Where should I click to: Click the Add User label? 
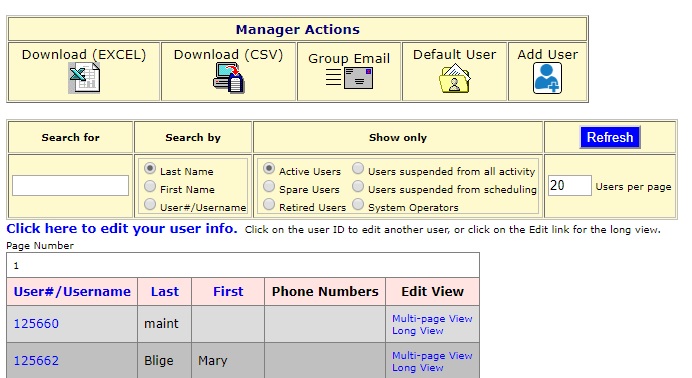pos(548,55)
